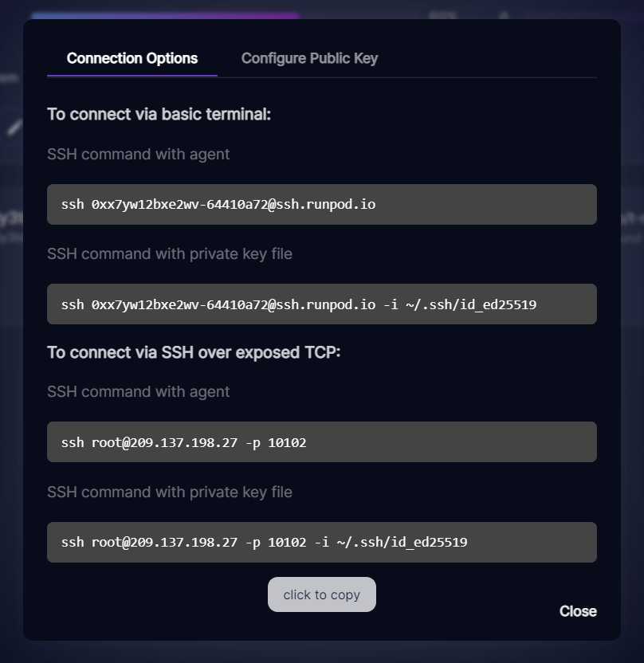Click the private key file label under basic terminal

[x=169, y=253]
